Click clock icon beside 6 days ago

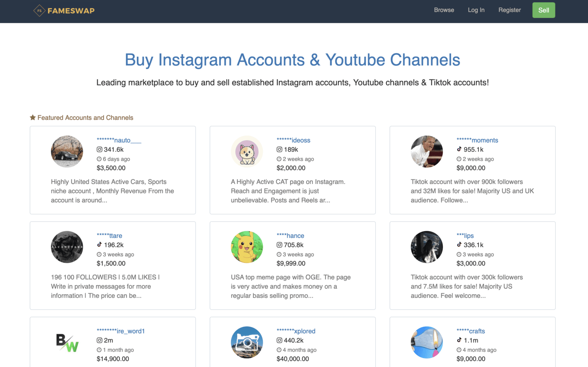(x=99, y=159)
